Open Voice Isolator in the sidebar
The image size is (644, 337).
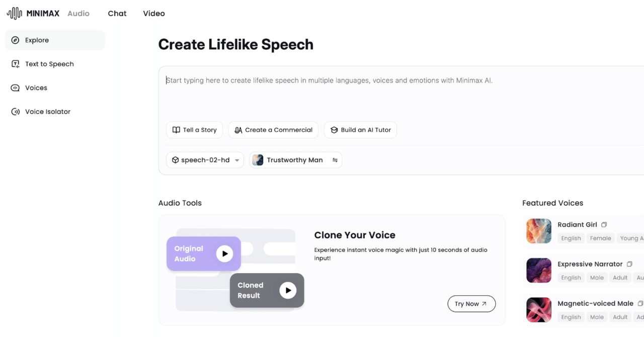click(x=47, y=112)
